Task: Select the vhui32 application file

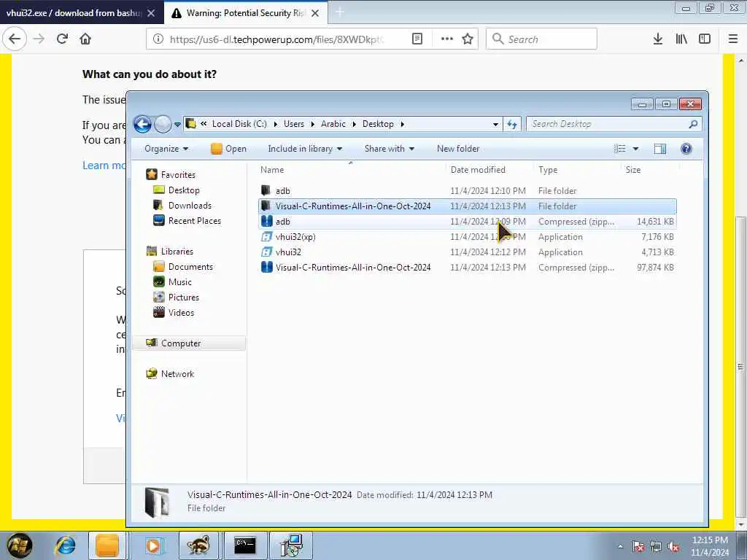Action: pyautogui.click(x=468, y=252)
